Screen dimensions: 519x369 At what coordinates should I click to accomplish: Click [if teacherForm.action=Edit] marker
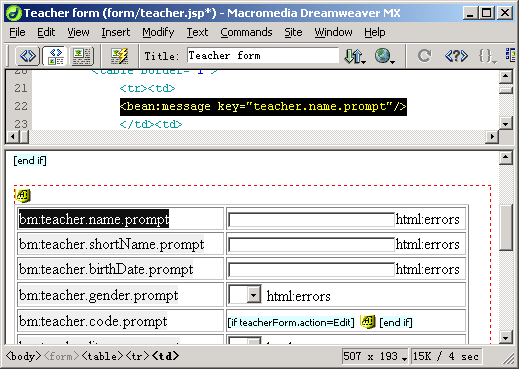click(x=291, y=322)
